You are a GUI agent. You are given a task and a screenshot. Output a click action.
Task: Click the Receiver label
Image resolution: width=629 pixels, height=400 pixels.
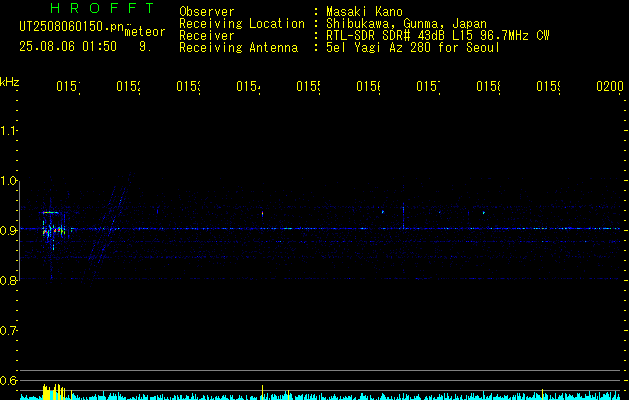(207, 36)
